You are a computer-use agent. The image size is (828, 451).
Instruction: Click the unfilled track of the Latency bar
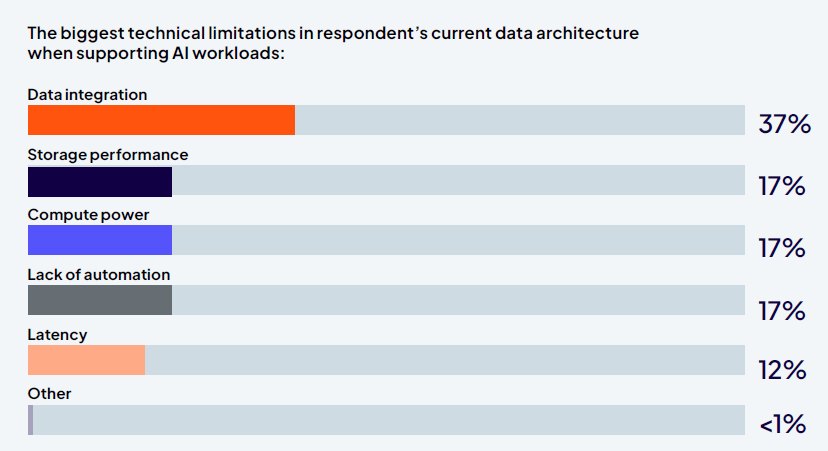tap(445, 360)
